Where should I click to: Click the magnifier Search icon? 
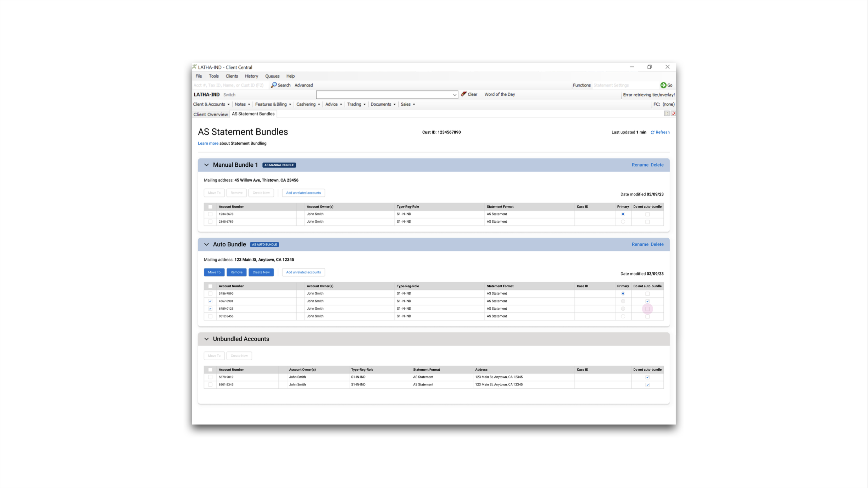[274, 85]
